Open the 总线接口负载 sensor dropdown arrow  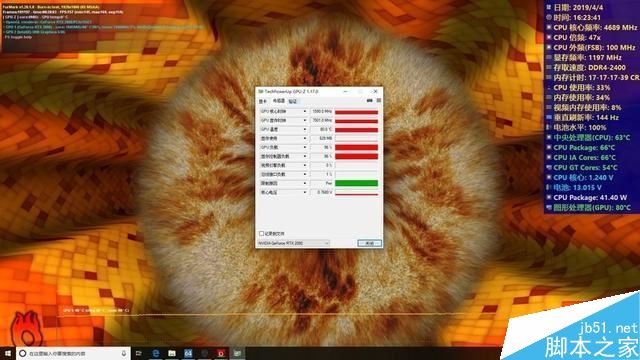[304, 174]
